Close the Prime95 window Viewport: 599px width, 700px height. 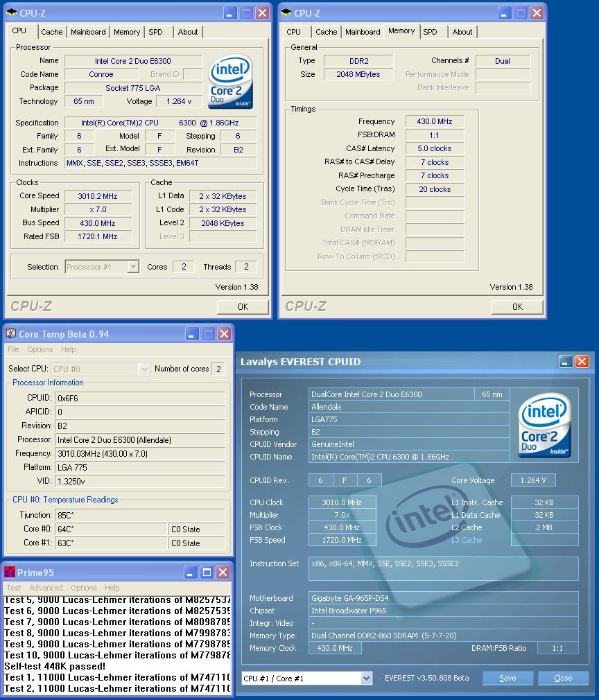tap(223, 572)
